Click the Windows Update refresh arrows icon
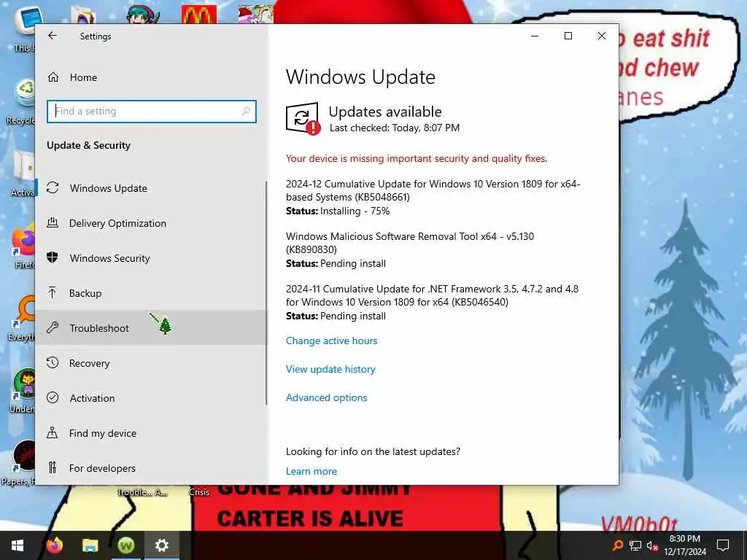The height and width of the screenshot is (560, 747). tap(53, 187)
